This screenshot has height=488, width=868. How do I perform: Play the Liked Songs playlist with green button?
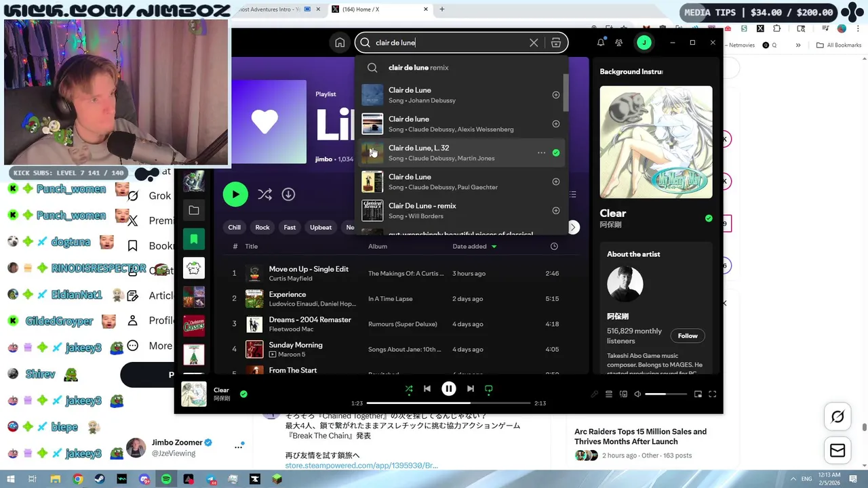pyautogui.click(x=235, y=195)
